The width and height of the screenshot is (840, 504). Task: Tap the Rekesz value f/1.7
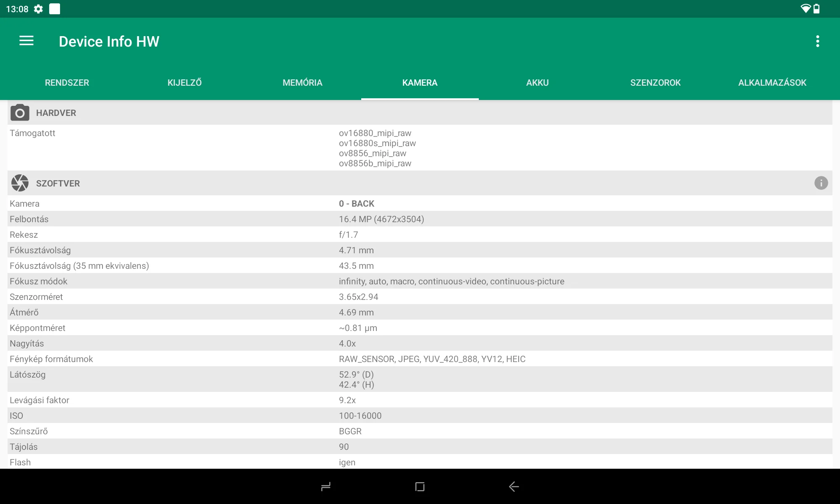coord(349,235)
